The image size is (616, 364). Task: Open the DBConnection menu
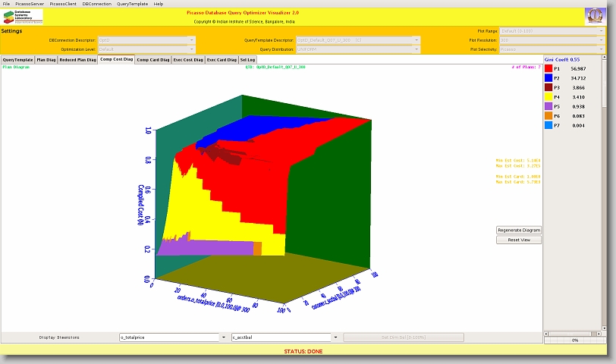(x=97, y=4)
